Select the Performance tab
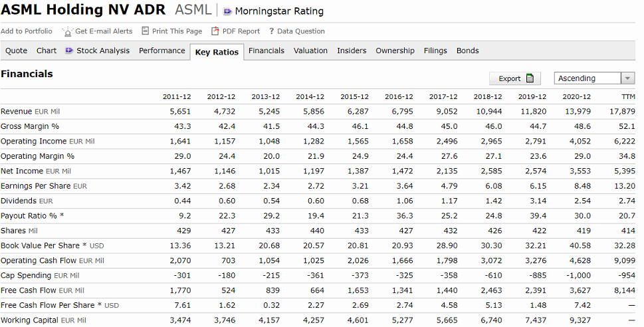 tap(161, 51)
